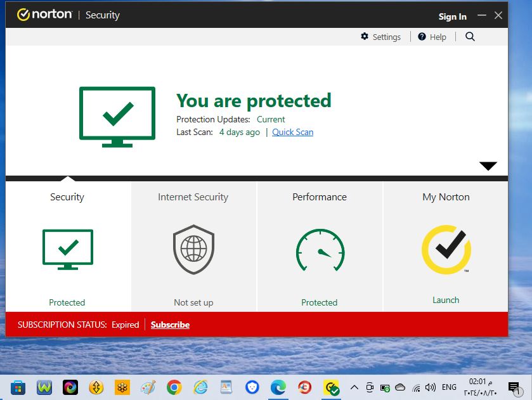The image size is (532, 400).
Task: Close the Norton Security window
Action: tap(498, 15)
